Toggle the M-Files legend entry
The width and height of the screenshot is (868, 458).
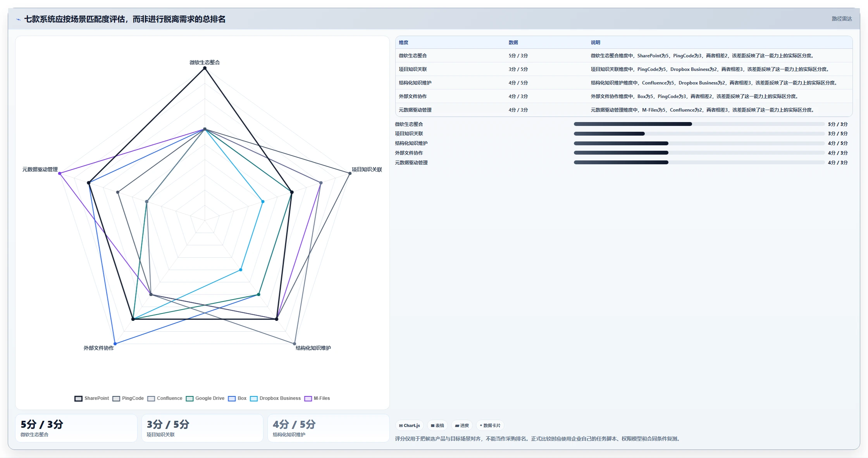coord(317,398)
